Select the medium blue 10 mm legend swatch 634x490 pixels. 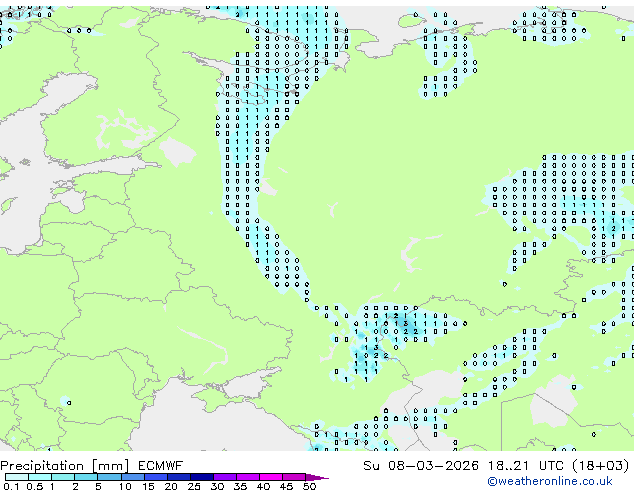pyautogui.click(x=133, y=477)
